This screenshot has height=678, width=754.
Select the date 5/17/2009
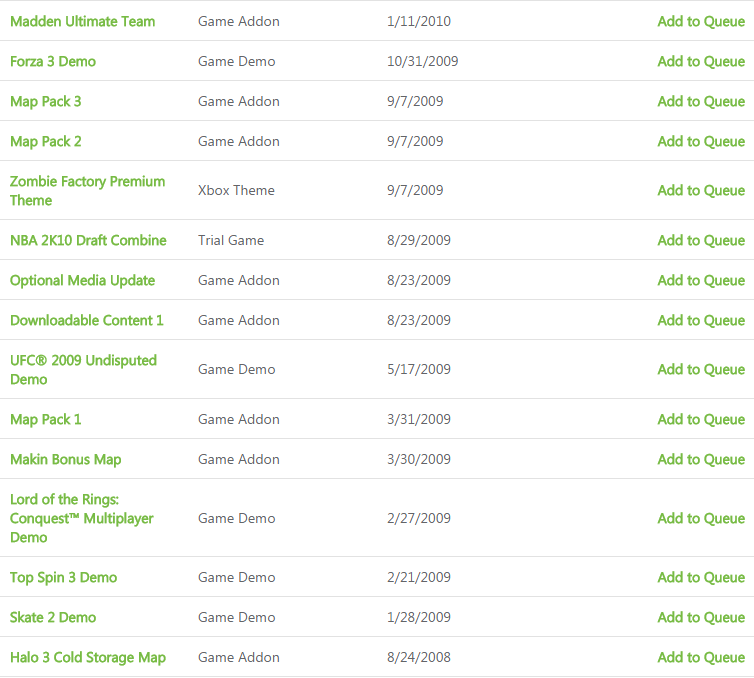pyautogui.click(x=419, y=369)
